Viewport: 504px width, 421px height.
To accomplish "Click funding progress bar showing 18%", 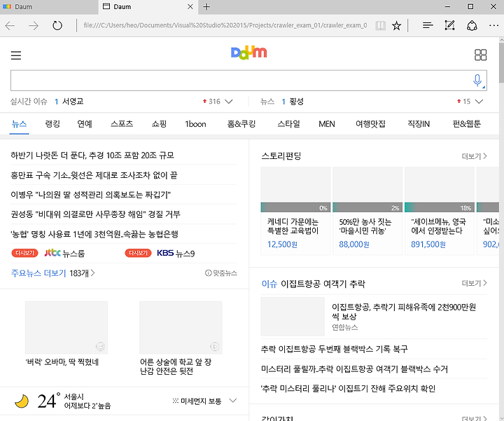I will (440, 208).
